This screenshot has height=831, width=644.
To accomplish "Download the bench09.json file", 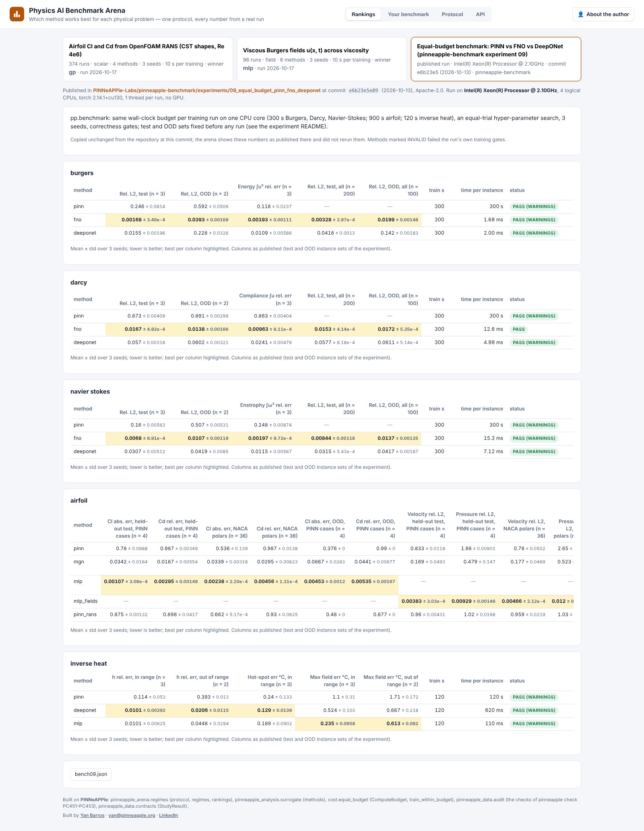I will click(x=91, y=774).
